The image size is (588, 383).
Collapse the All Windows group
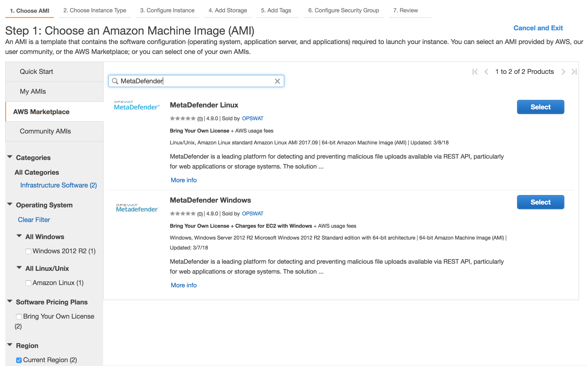coord(19,236)
